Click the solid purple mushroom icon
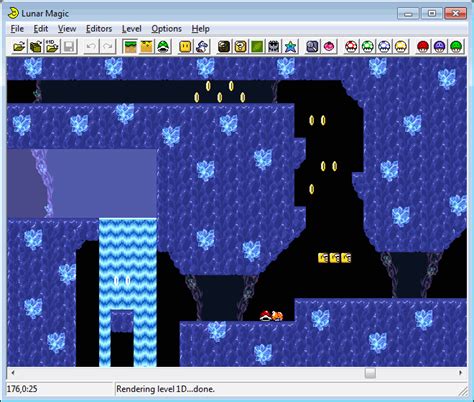This screenshot has width=474, height=402. click(439, 46)
